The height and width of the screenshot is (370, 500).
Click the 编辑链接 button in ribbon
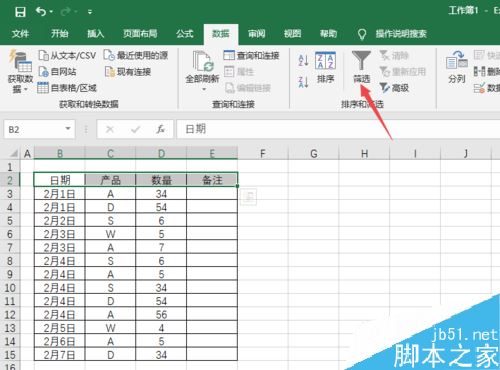[x=248, y=88]
